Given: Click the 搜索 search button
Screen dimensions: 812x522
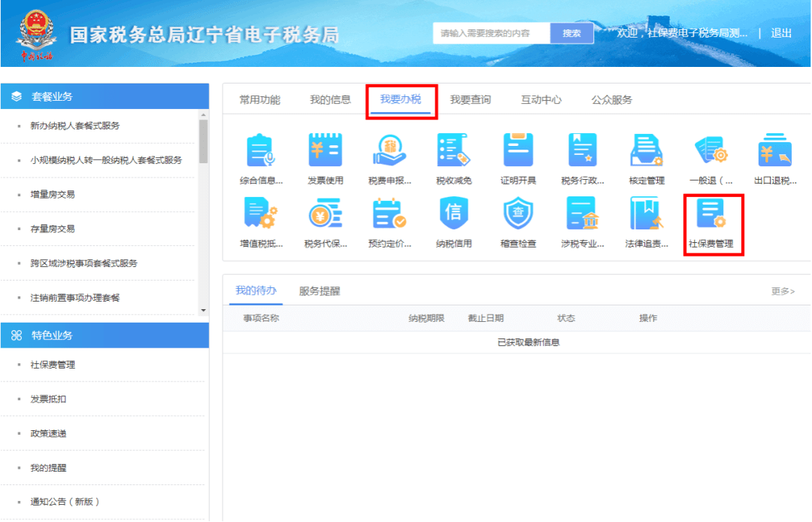Looking at the screenshot, I should (x=572, y=33).
